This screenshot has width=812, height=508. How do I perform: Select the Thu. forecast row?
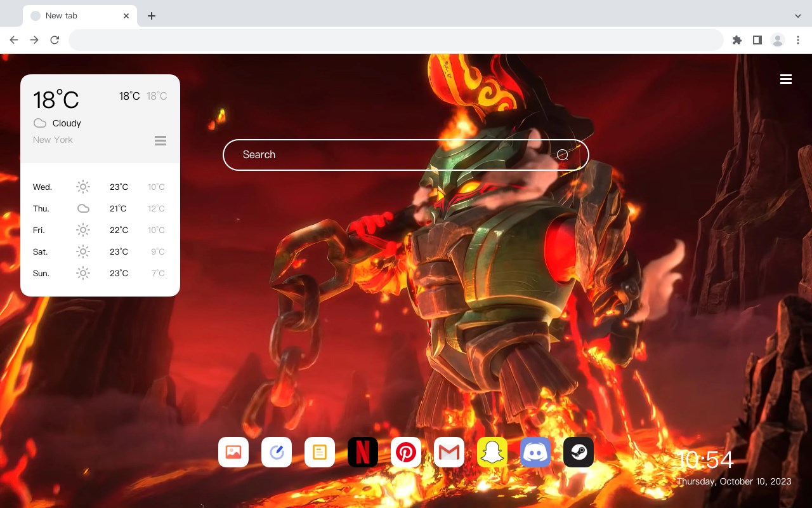pyautogui.click(x=100, y=208)
